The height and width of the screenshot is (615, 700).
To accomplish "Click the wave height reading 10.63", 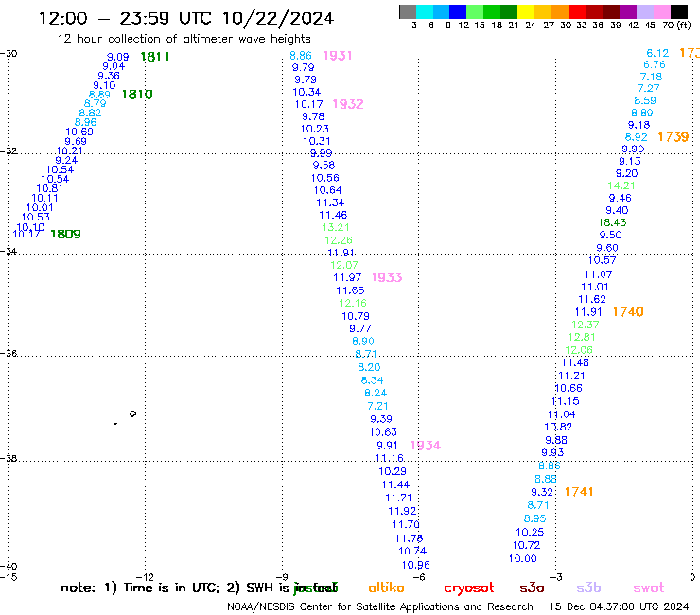I will [383, 432].
